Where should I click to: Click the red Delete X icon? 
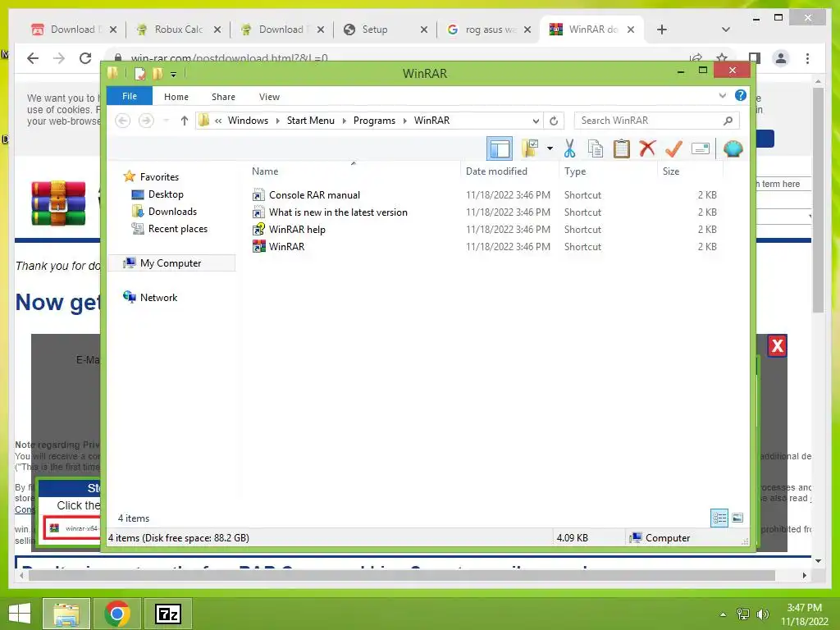point(647,148)
